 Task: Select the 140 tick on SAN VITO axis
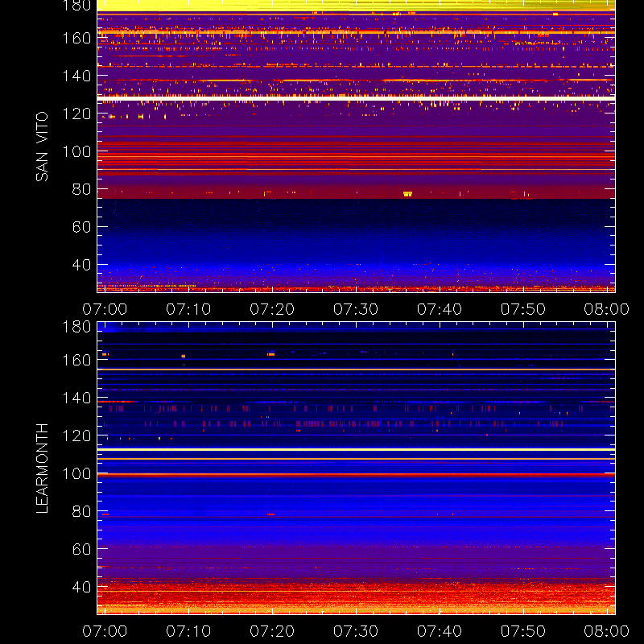coord(76,76)
